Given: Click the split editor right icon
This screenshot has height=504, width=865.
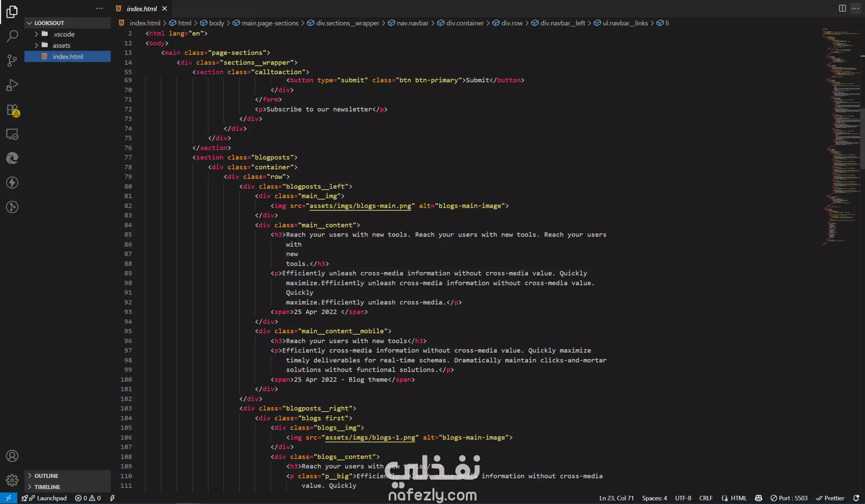Looking at the screenshot, I should pyautogui.click(x=842, y=8).
